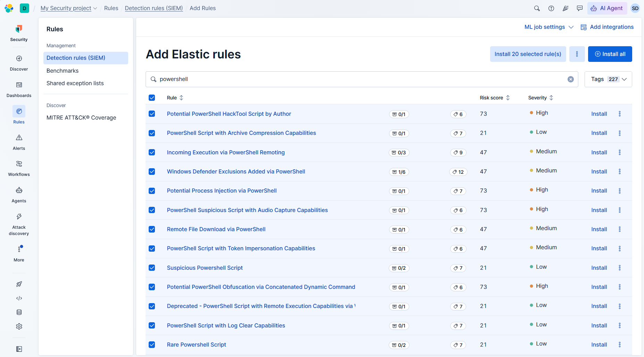Open Alerts in the sidebar
This screenshot has width=644, height=357.
pos(19,143)
